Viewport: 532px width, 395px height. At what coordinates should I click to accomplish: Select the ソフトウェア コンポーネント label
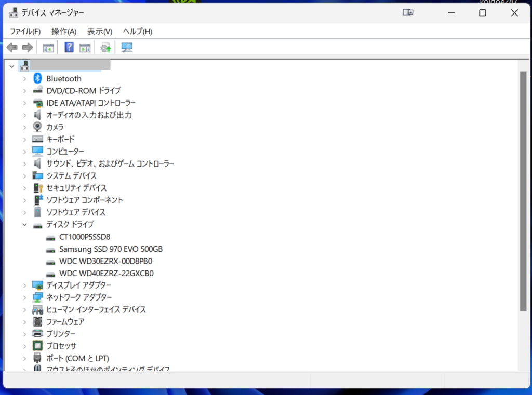85,200
